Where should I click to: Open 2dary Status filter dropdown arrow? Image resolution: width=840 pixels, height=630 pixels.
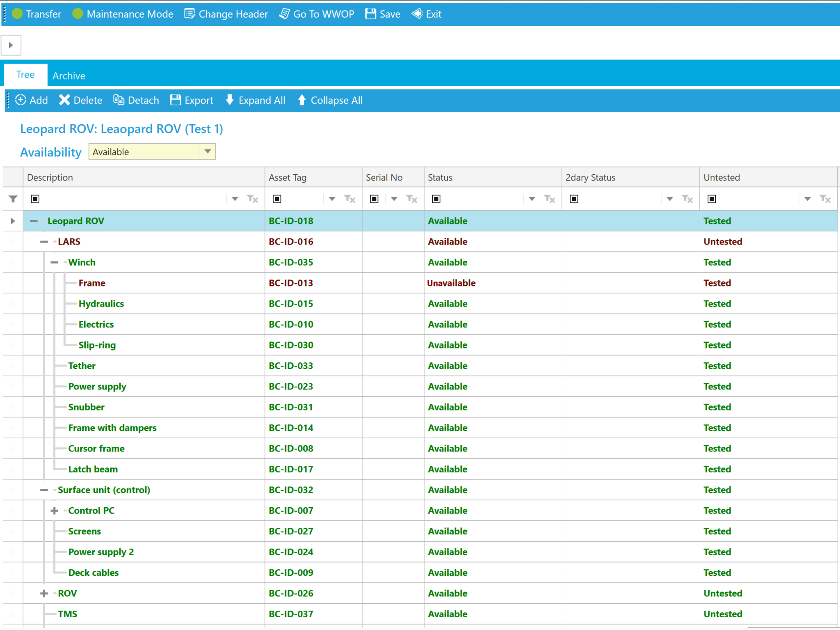pyautogui.click(x=670, y=199)
